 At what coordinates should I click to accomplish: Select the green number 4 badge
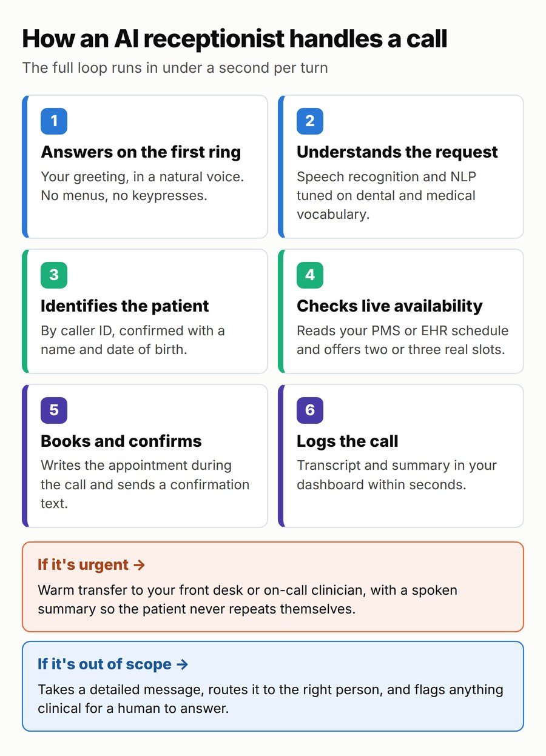310,275
